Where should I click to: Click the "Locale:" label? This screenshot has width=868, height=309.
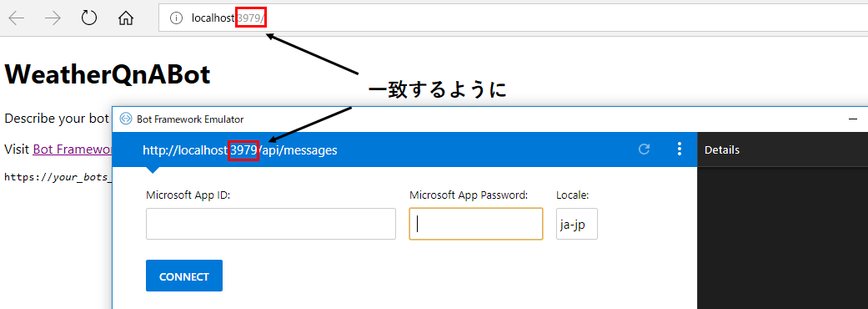coord(572,195)
